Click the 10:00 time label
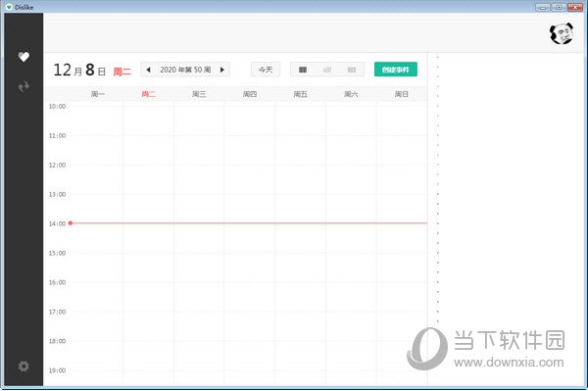Image resolution: width=588 pixels, height=391 pixels. [x=57, y=107]
